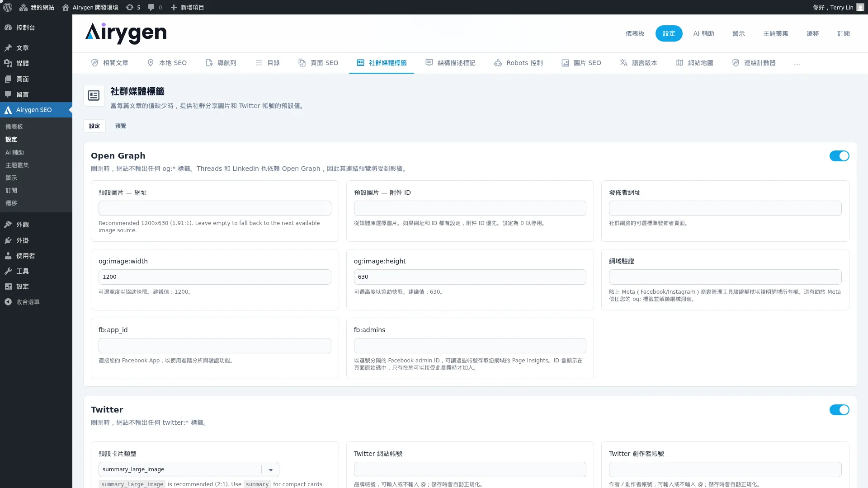Toggle the Twitter switch off
The height and width of the screenshot is (488, 868).
coord(839,410)
